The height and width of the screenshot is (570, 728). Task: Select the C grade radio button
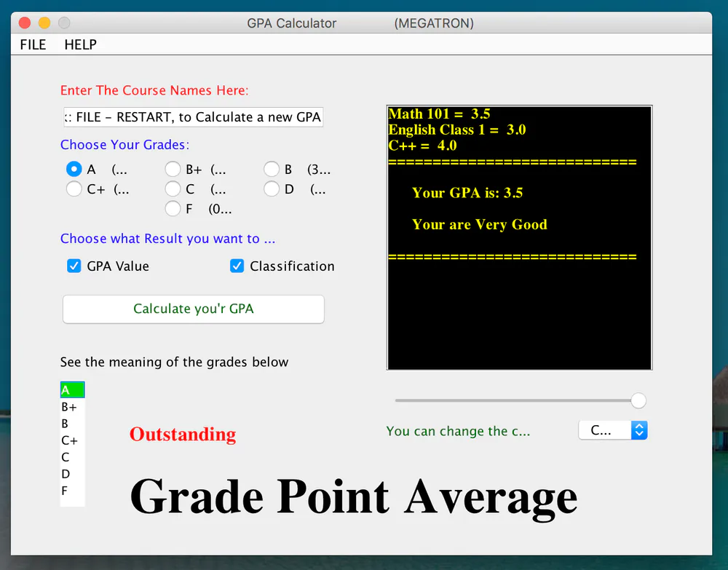click(x=173, y=189)
